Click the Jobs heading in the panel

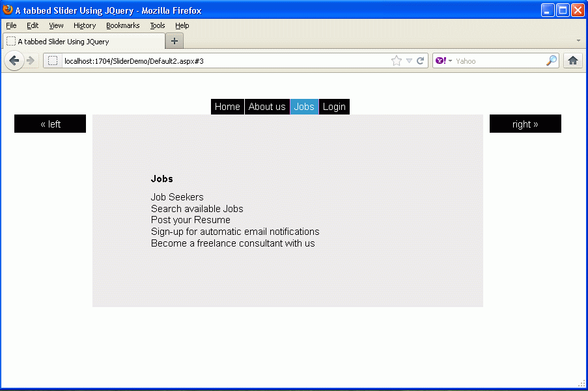point(162,179)
